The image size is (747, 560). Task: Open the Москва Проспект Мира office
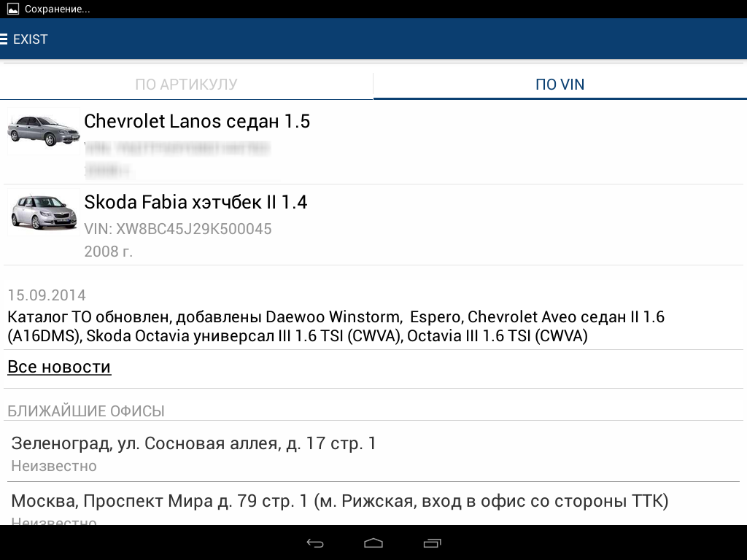[340, 502]
